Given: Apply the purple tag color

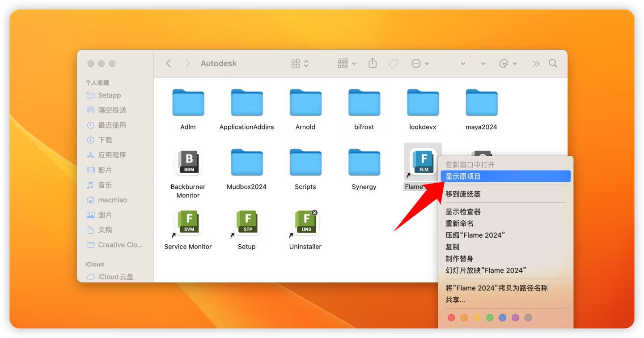Looking at the screenshot, I should [515, 317].
